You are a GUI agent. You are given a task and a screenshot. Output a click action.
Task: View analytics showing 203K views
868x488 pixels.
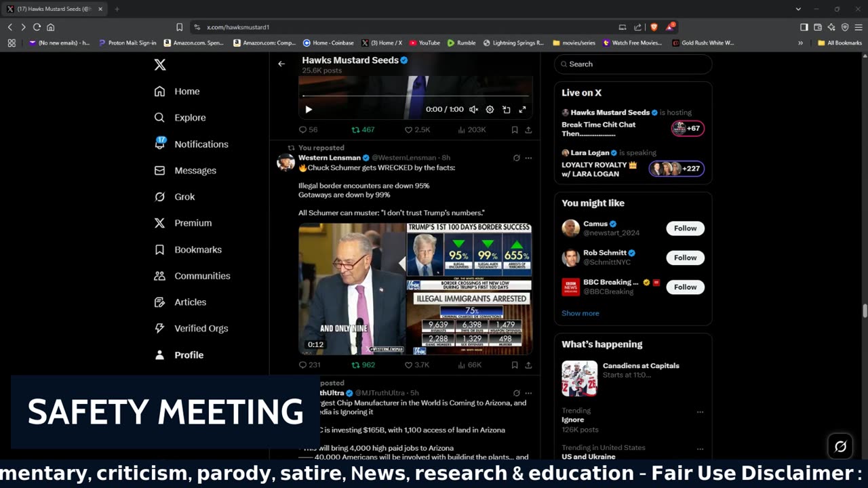point(472,129)
